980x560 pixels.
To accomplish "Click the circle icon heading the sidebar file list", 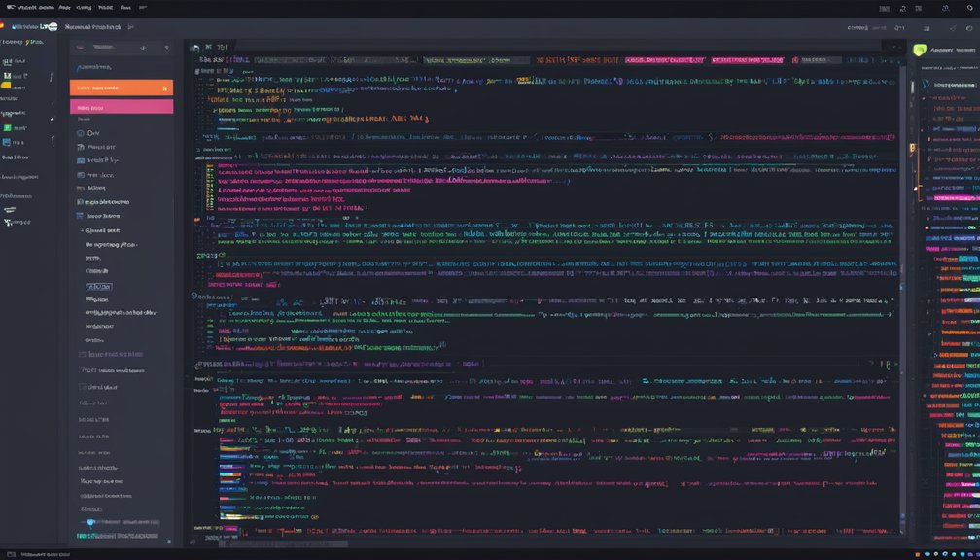I will pyautogui.click(x=81, y=133).
